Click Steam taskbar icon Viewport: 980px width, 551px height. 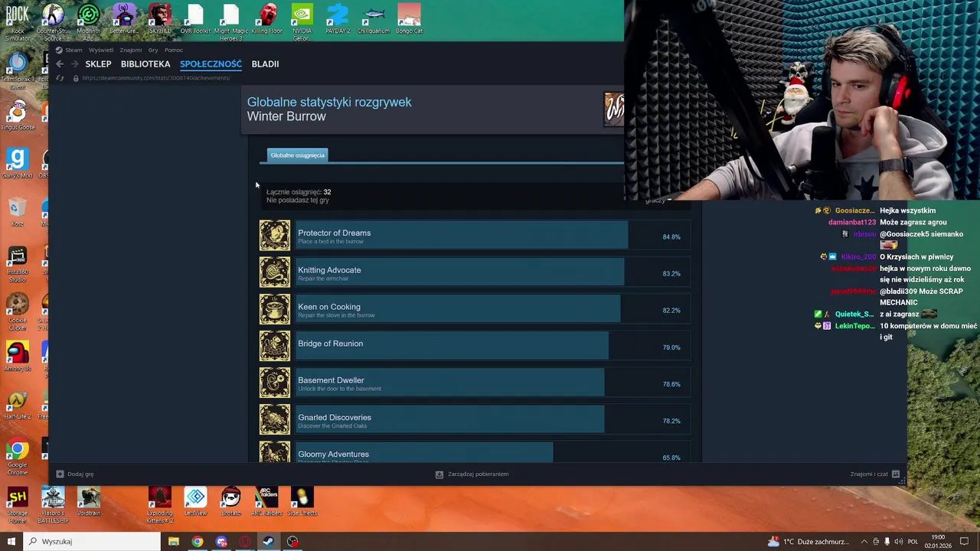point(269,541)
